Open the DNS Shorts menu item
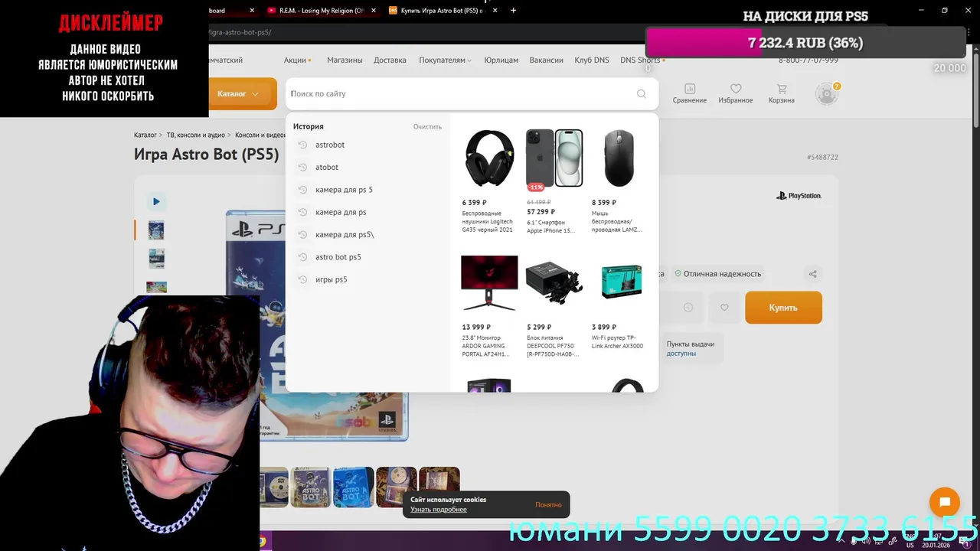 642,60
